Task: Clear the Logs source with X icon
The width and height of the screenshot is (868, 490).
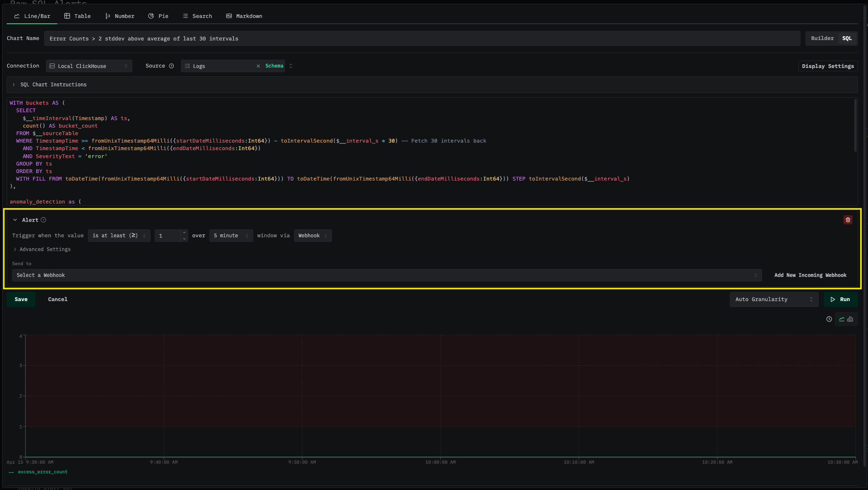Action: click(258, 66)
